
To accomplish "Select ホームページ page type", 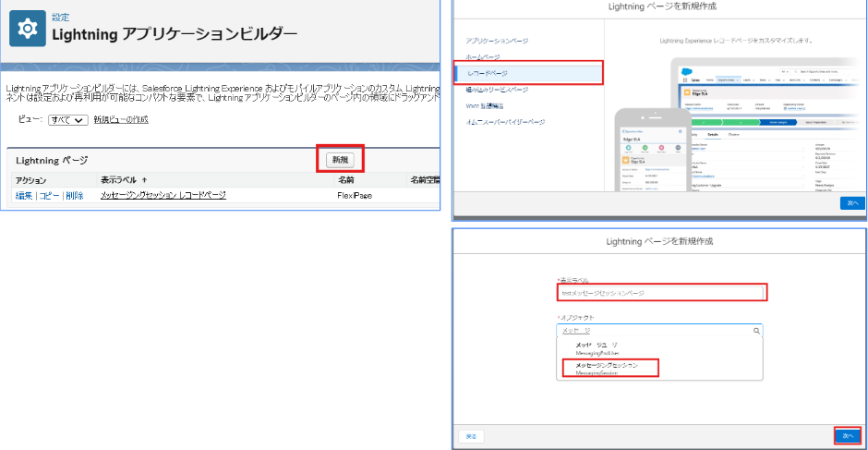I will coord(483,57).
